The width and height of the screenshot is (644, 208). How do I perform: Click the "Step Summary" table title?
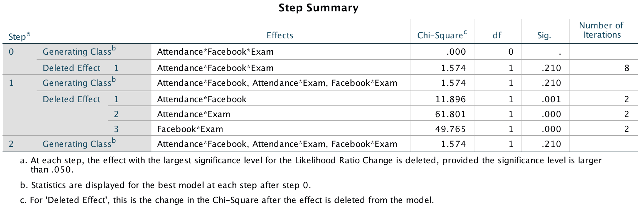tap(318, 8)
